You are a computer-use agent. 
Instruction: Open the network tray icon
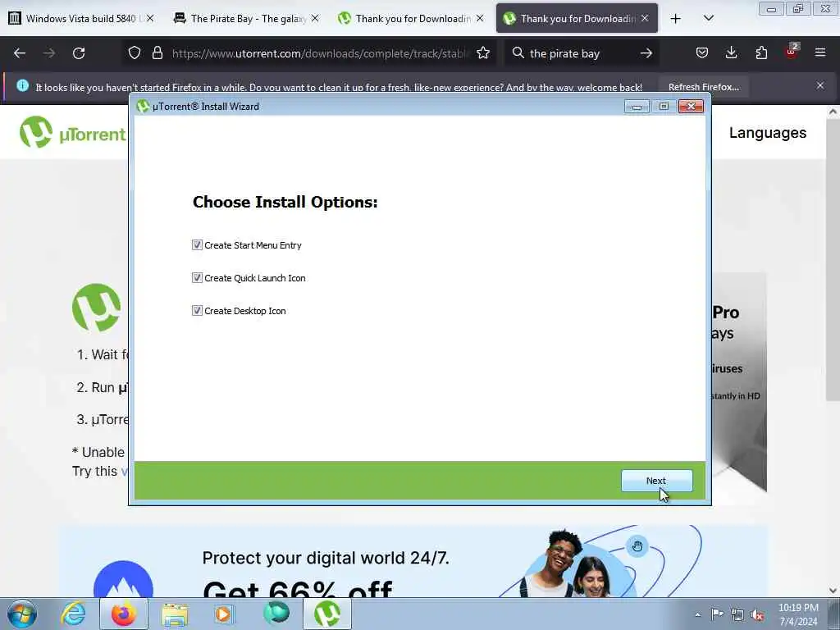click(x=737, y=614)
